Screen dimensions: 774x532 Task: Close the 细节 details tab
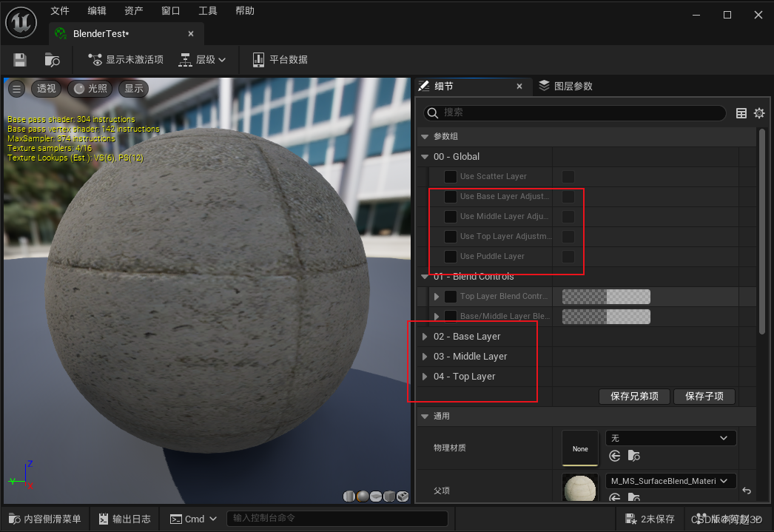[519, 87]
